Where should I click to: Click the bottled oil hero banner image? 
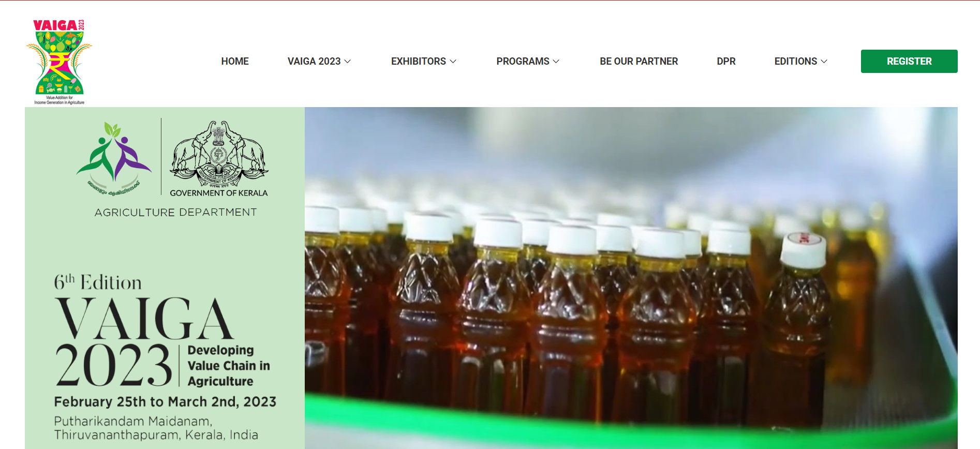(x=631, y=278)
